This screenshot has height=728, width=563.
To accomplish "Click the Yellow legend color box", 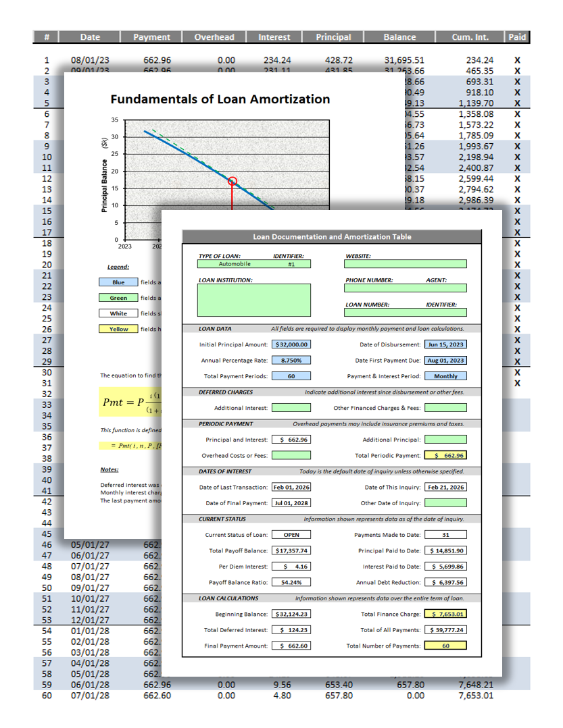I will [x=118, y=329].
